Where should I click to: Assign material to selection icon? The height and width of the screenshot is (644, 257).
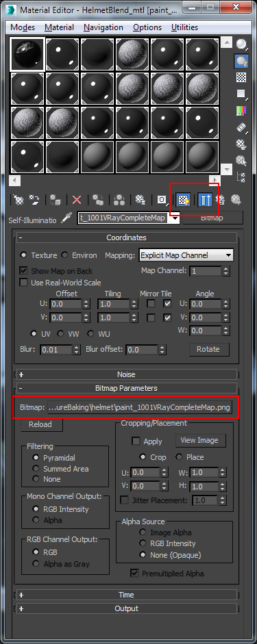56,200
